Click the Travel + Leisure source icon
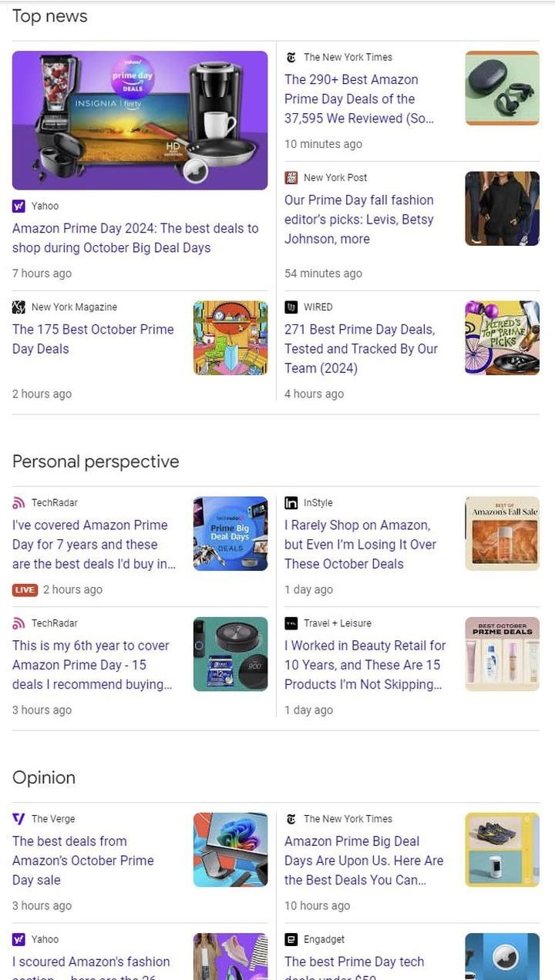This screenshot has height=980, width=555. 291,623
